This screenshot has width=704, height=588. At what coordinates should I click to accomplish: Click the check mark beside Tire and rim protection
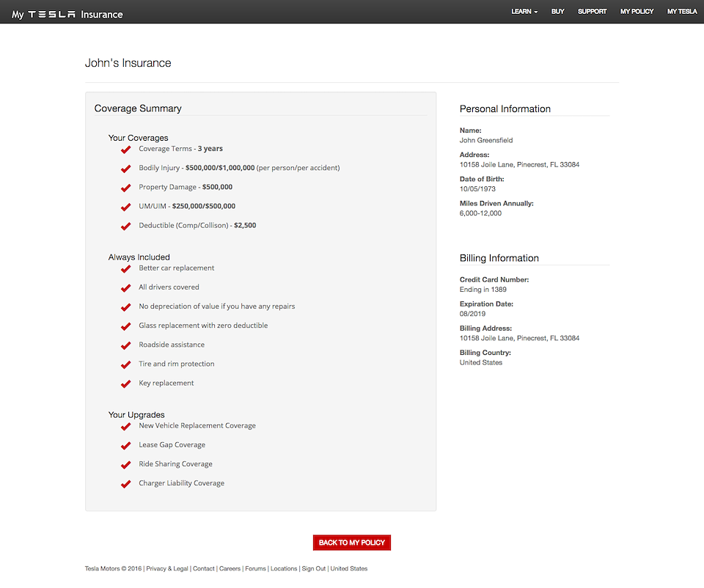125,365
